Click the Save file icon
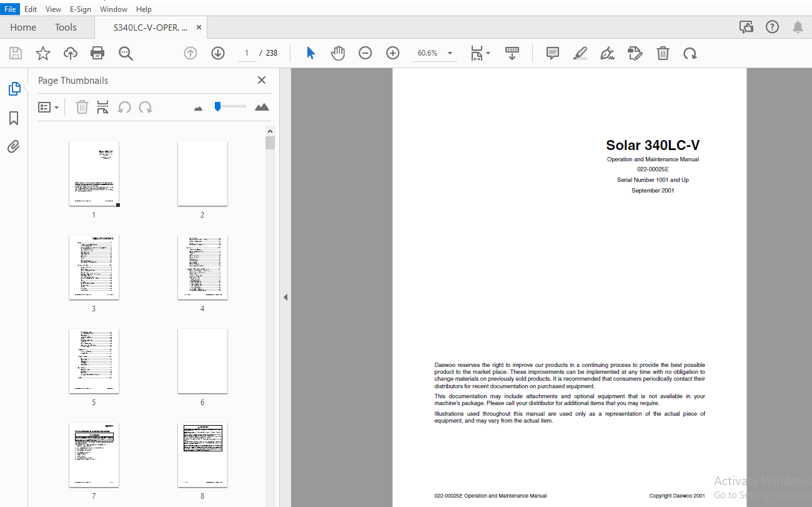The image size is (812, 507). click(16, 53)
